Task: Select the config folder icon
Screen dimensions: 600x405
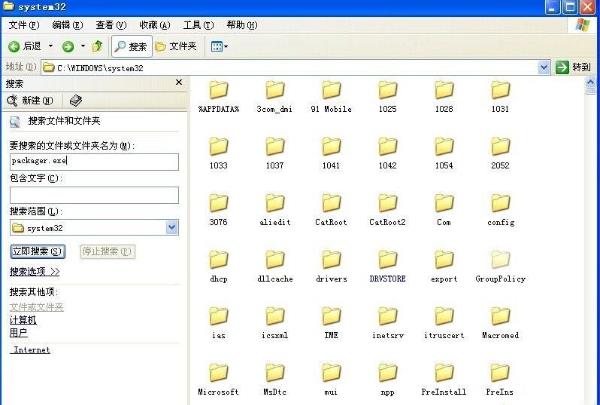Action: [x=500, y=205]
